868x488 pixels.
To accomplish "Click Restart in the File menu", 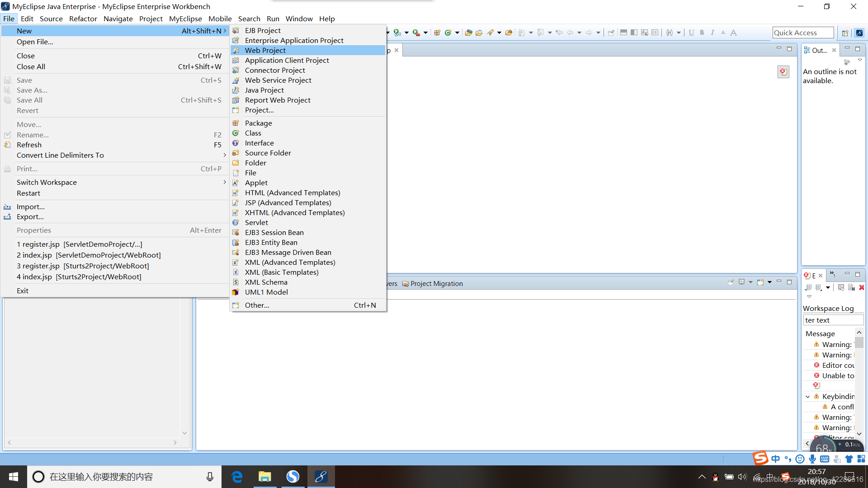I will (x=115, y=193).
